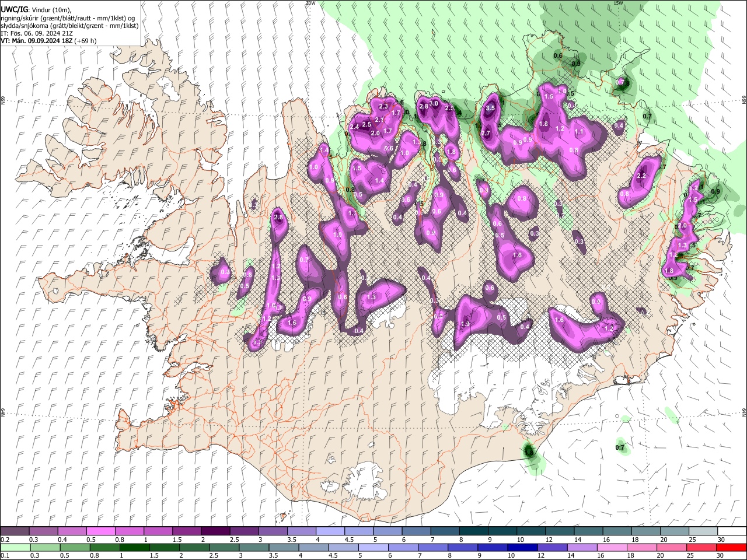Click the bright red swatch ending the lower scale

tap(731, 547)
